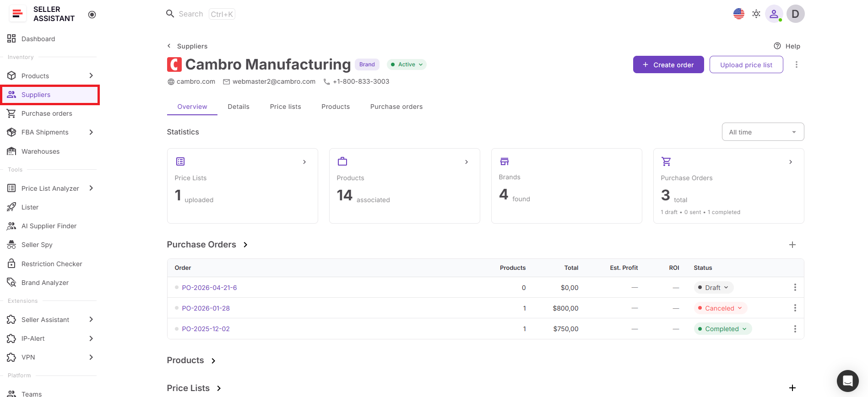The image size is (868, 397).
Task: Open Warehouses from the sidebar
Action: (x=40, y=151)
